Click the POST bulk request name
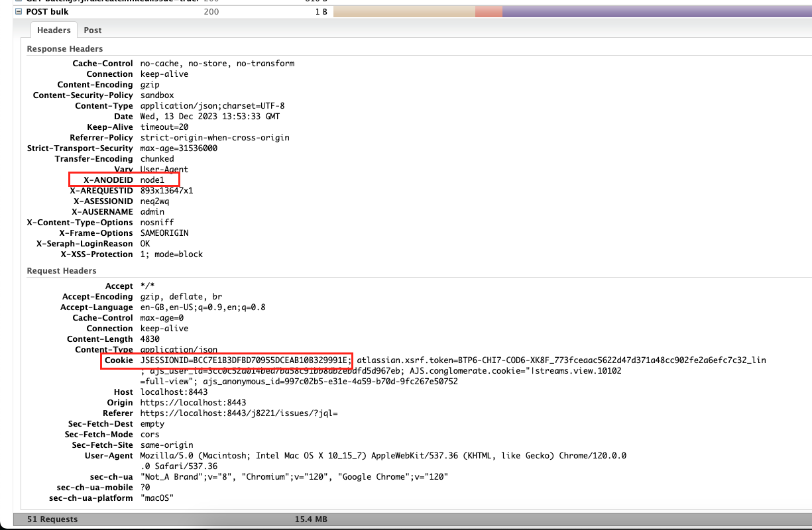 point(47,12)
